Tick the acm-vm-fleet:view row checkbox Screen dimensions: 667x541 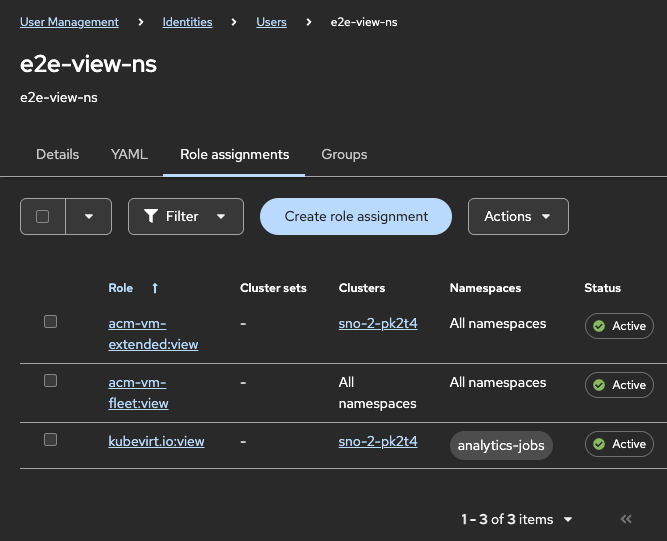[51, 381]
